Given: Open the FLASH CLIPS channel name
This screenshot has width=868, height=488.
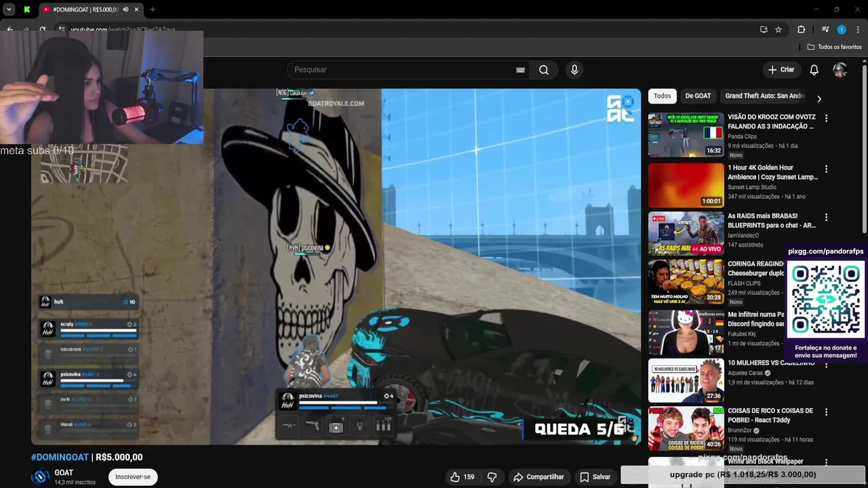Looking at the screenshot, I should pos(744,283).
